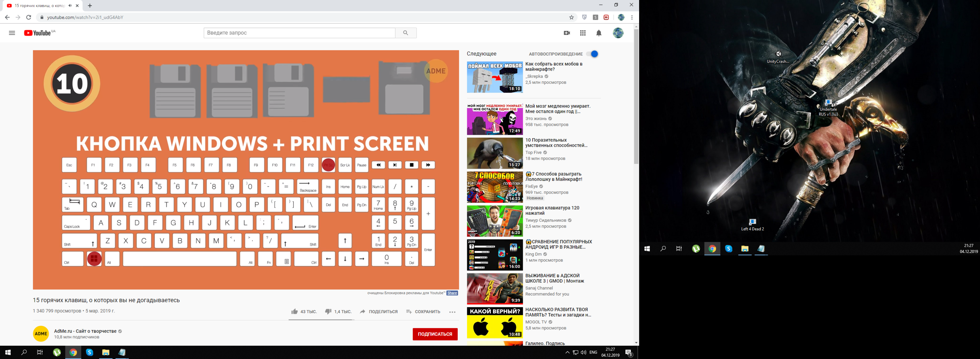Open the Chrome profile avatar in the toolbar
Screen dimensions: 980x359
pyautogui.click(x=621, y=17)
